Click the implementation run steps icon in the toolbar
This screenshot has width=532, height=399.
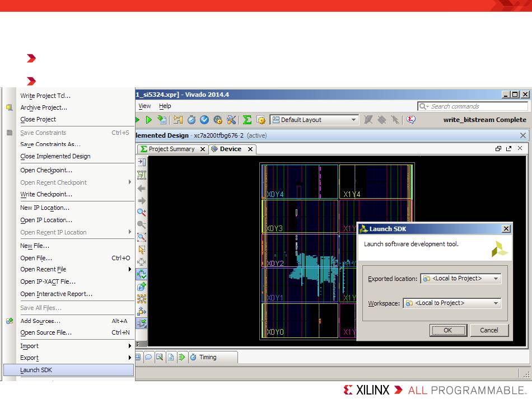click(178, 120)
